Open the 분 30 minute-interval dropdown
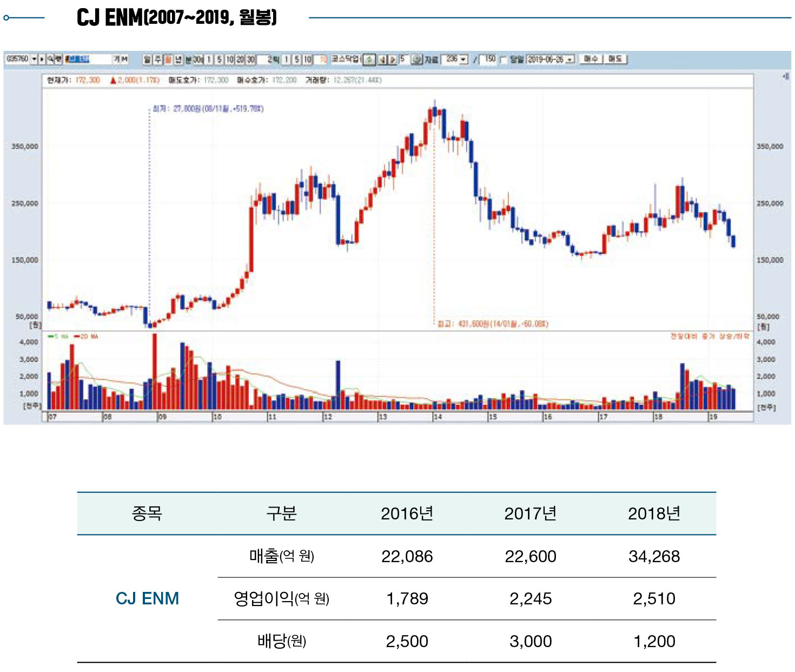The height and width of the screenshot is (672, 795). point(198,60)
